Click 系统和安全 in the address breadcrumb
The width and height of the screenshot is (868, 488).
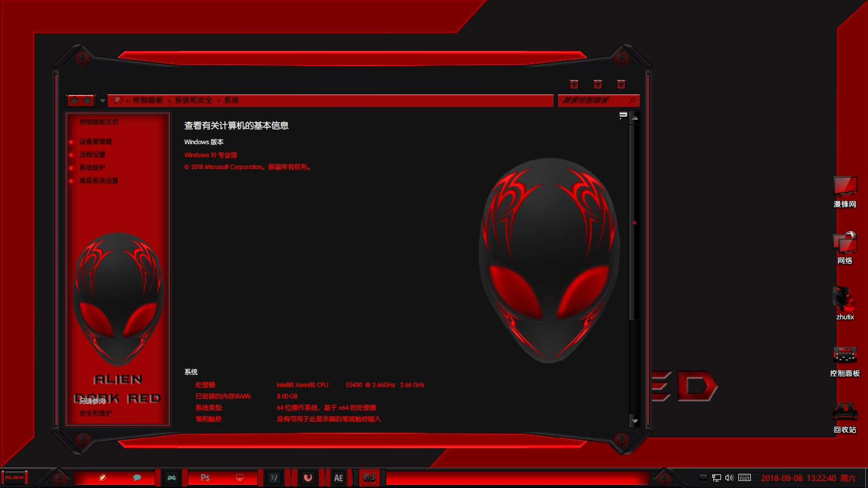(193, 100)
